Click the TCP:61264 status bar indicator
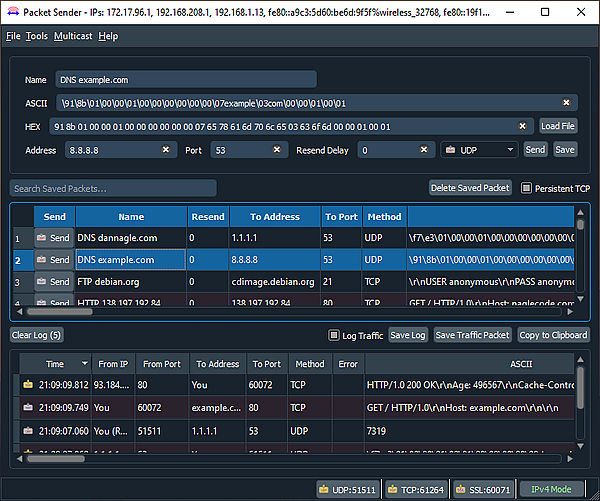 point(415,489)
